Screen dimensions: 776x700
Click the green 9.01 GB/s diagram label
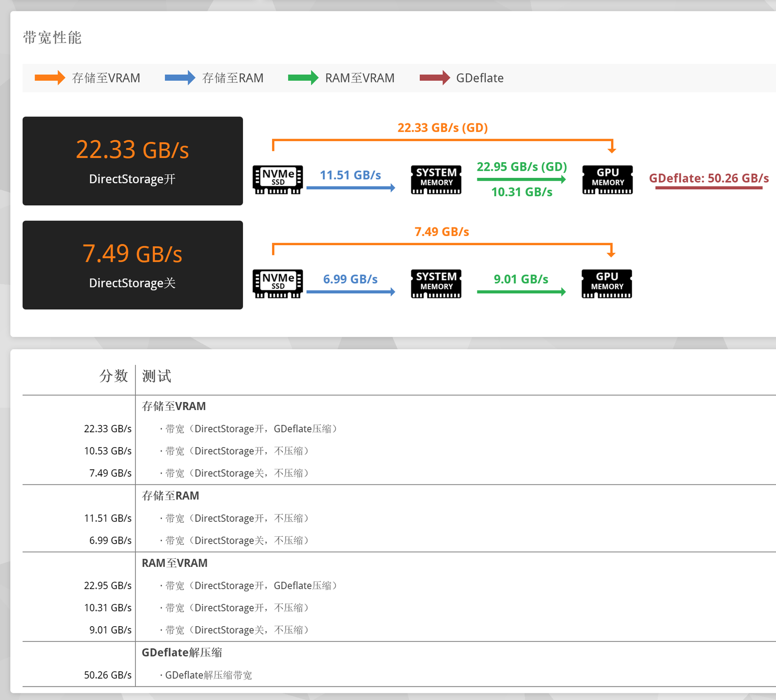(x=521, y=279)
